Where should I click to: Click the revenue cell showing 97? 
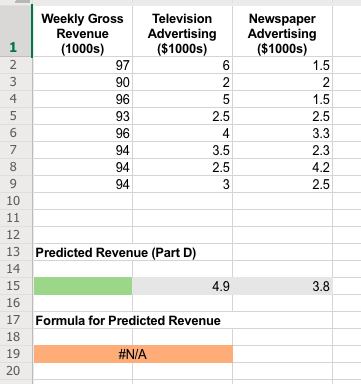(x=82, y=65)
